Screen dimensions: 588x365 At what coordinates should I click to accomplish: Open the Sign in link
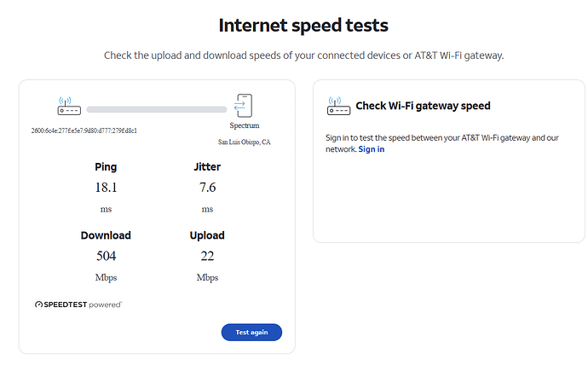coord(372,149)
